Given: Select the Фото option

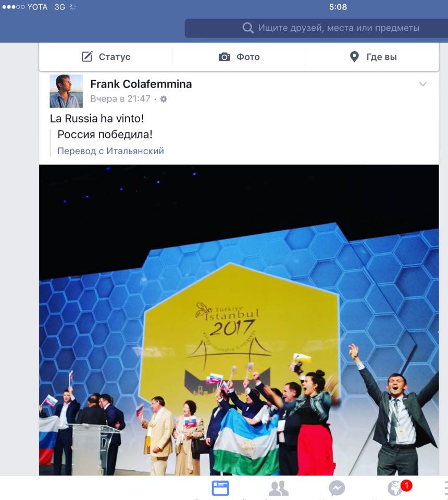Looking at the screenshot, I should coord(239,57).
